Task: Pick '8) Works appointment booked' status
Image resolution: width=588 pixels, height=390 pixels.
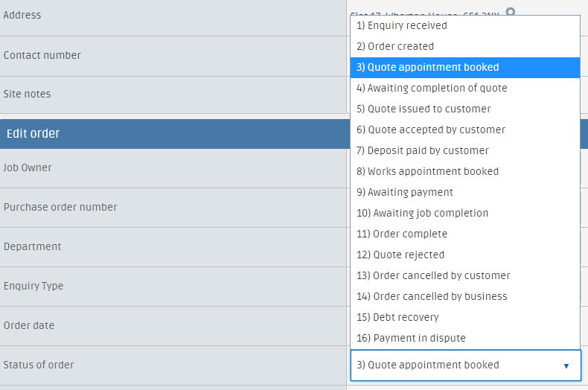Action: 465,171
